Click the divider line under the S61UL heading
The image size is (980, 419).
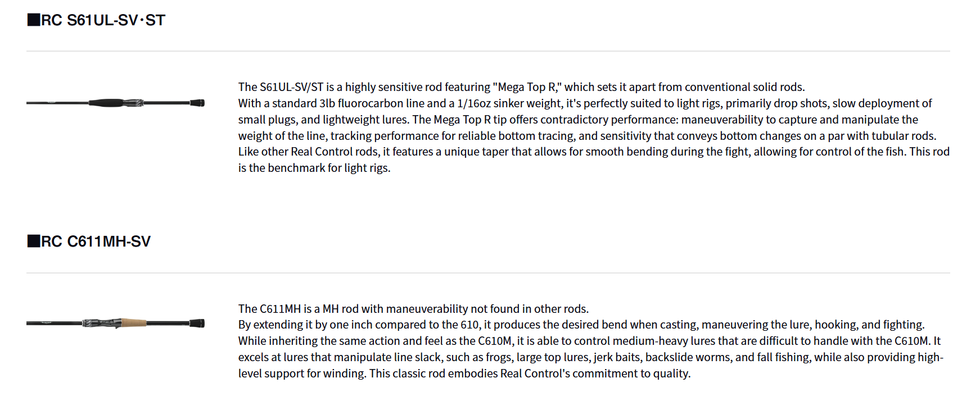[488, 51]
